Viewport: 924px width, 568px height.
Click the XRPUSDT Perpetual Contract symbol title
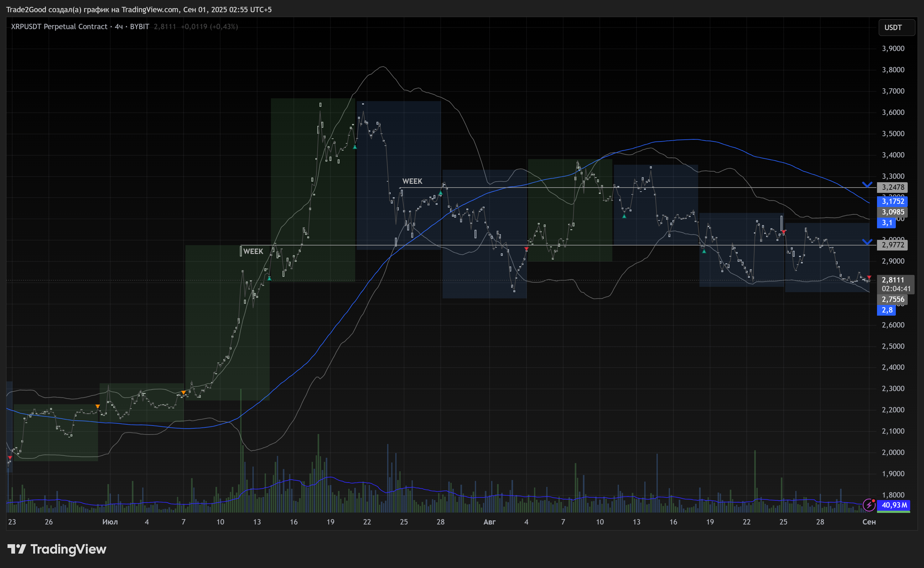(x=59, y=27)
